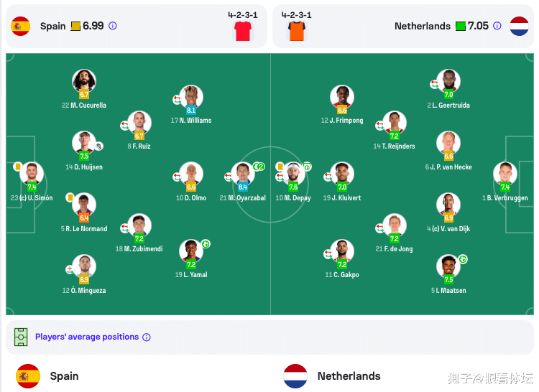
Task: Click the info icon after Players' average positions
Action: coord(147,337)
